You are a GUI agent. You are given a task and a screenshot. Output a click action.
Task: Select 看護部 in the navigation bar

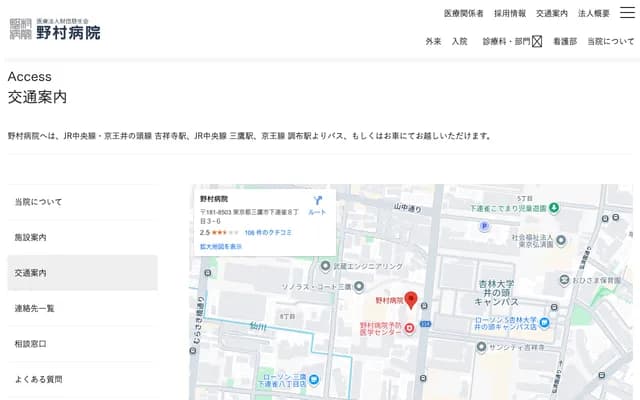click(564, 41)
